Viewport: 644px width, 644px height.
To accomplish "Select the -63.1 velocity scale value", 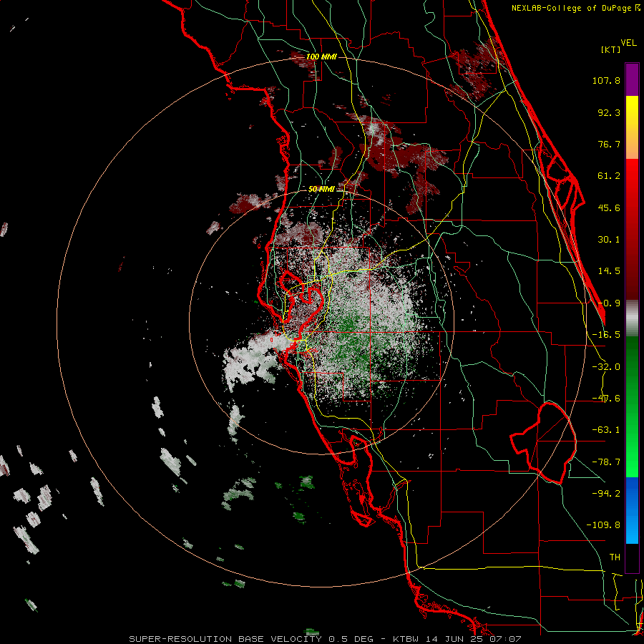I will [x=606, y=430].
